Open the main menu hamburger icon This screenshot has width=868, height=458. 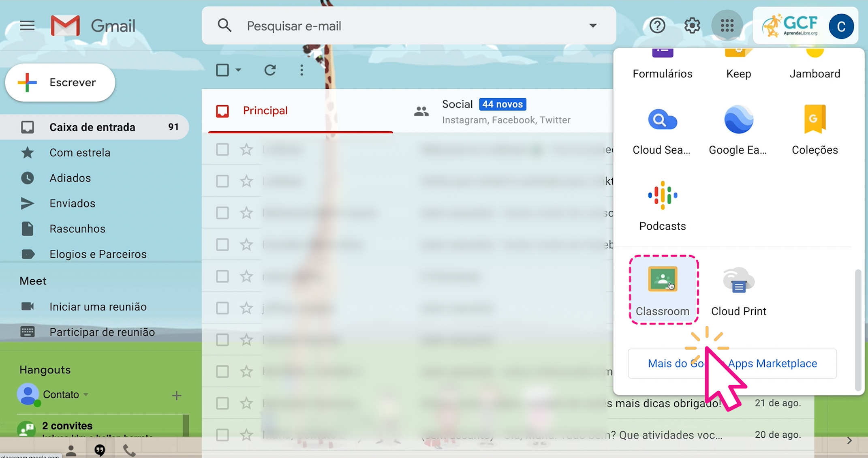[27, 26]
